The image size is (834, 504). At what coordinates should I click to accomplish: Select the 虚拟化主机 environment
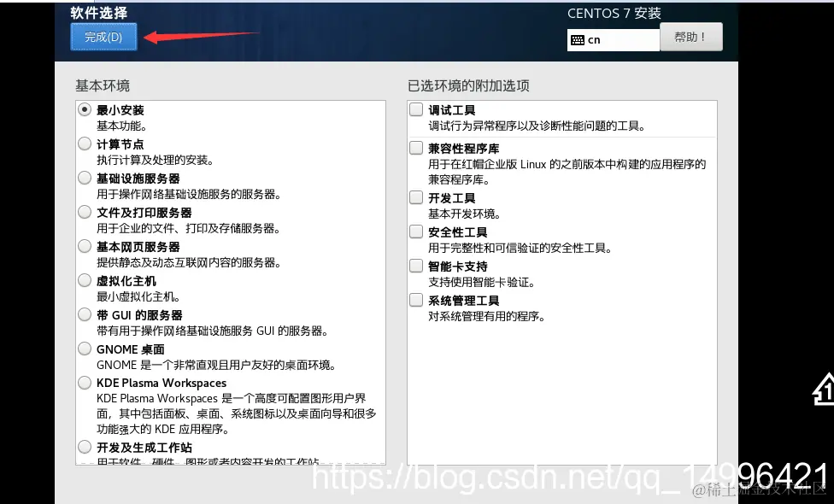[85, 279]
